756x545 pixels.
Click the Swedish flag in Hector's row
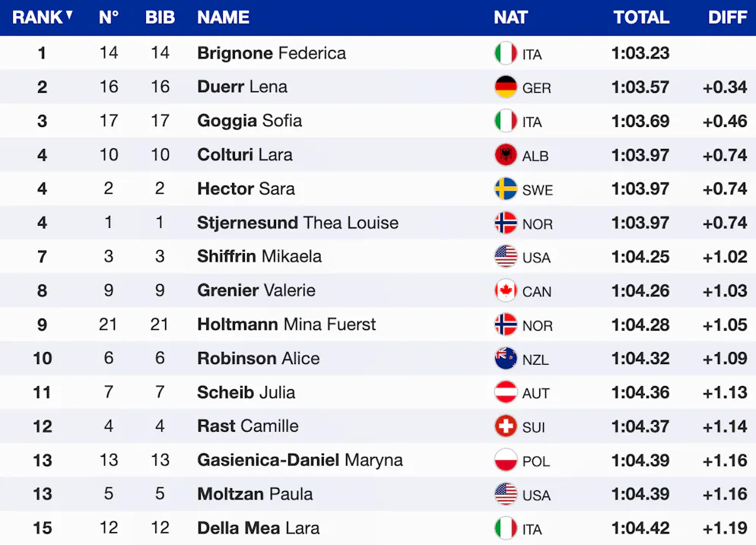tap(506, 189)
